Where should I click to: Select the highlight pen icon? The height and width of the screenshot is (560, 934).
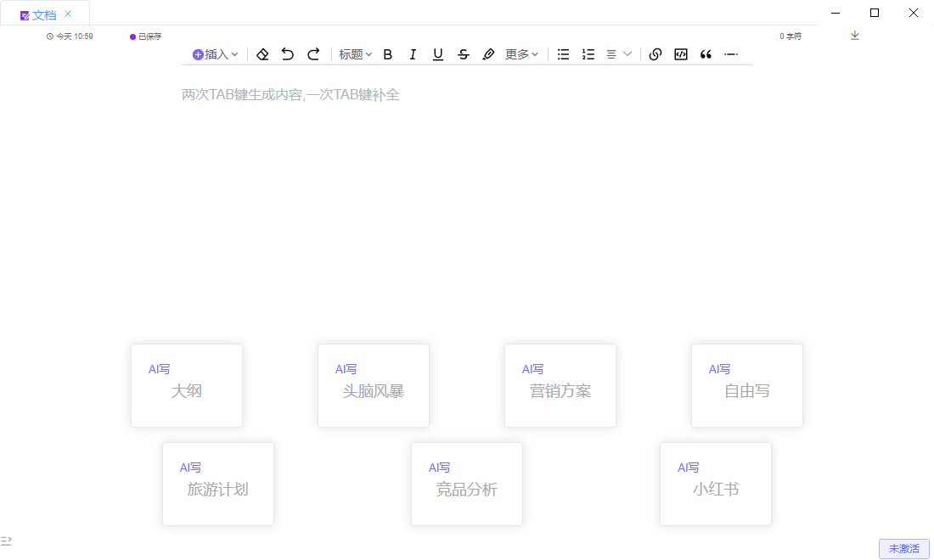488,53
